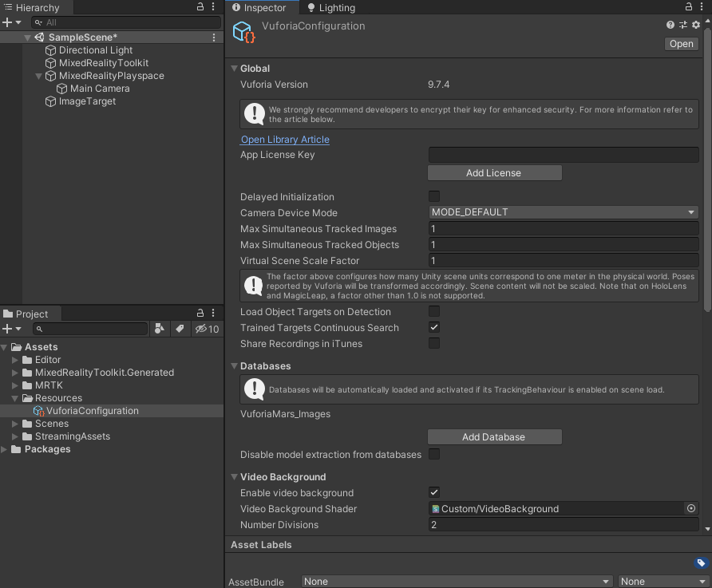Click the VuforiaConfiguration asset header icon
This screenshot has height=588, width=712.
[x=243, y=32]
